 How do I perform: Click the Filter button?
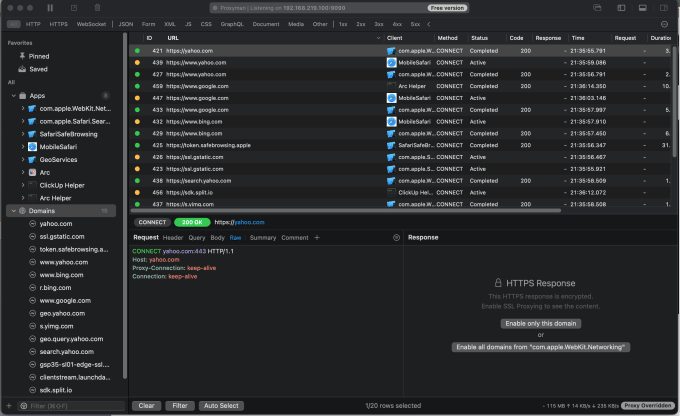tap(180, 406)
